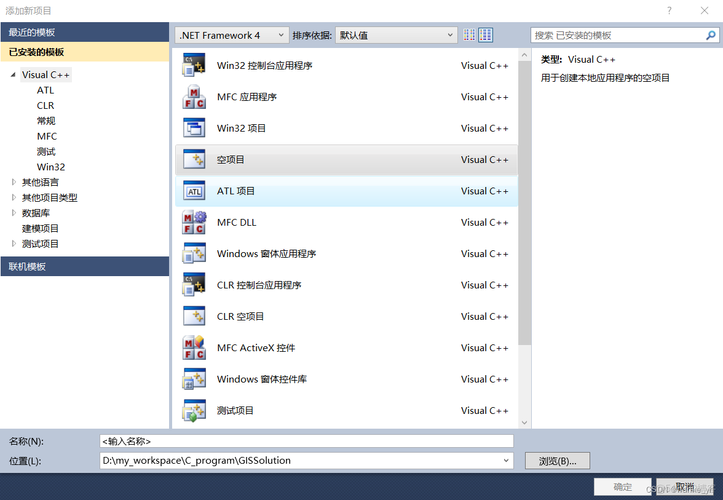This screenshot has width=723, height=500.
Task: Expand the 其他语言 tree node
Action: 13,182
